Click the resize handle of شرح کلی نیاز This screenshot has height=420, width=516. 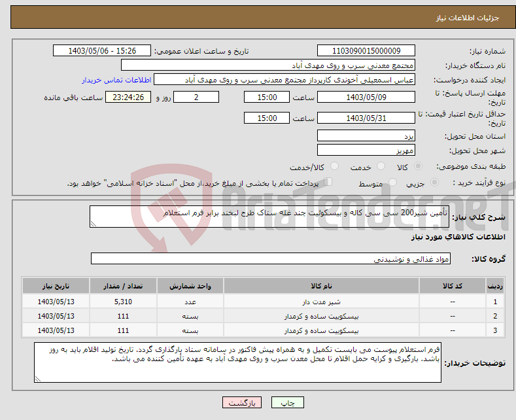pyautogui.click(x=94, y=224)
